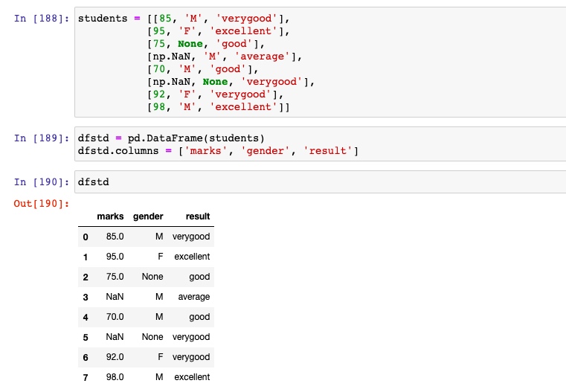The image size is (566, 392).
Task: Select row index 3 in output table
Action: [86, 297]
